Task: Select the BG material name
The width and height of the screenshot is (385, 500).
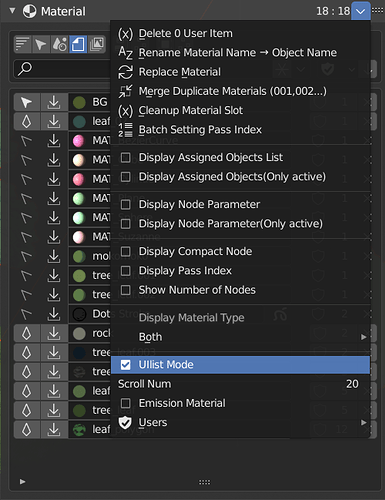Action: tap(100, 102)
